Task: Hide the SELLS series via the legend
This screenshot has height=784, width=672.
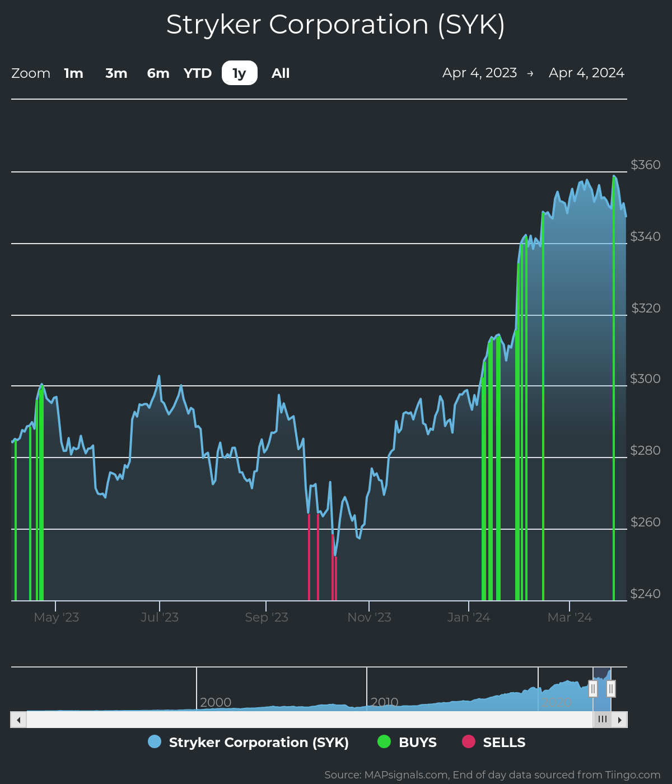Action: (503, 742)
